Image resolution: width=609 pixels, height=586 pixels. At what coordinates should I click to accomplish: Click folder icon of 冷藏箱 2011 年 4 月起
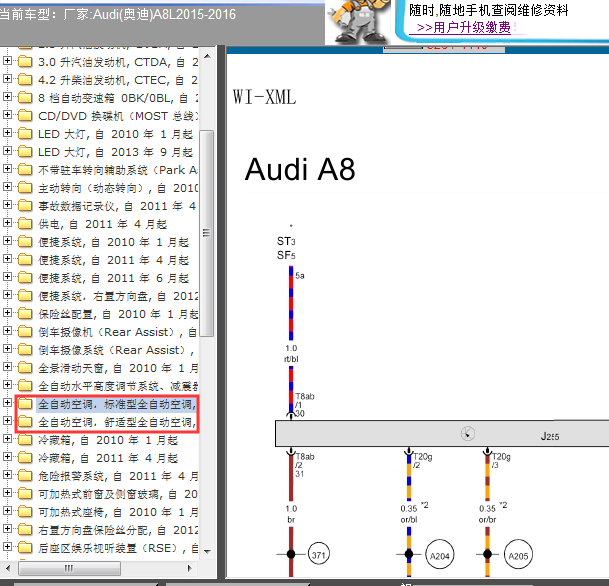click(25, 458)
